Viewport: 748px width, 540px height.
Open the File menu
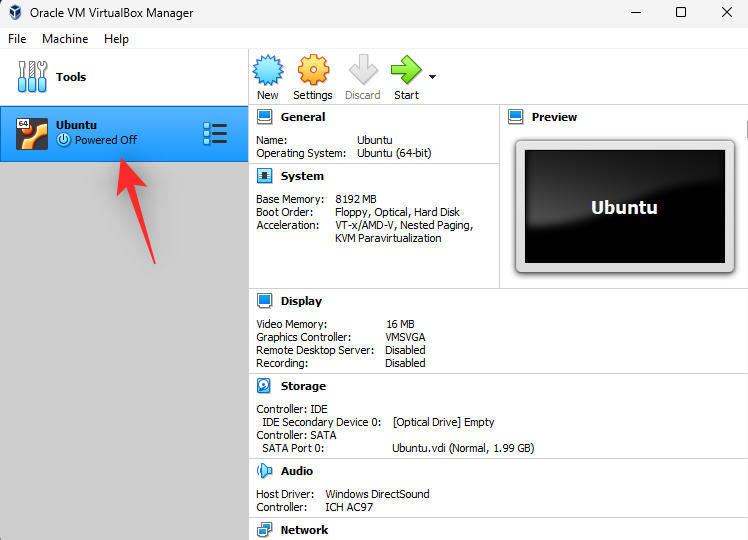coord(17,39)
